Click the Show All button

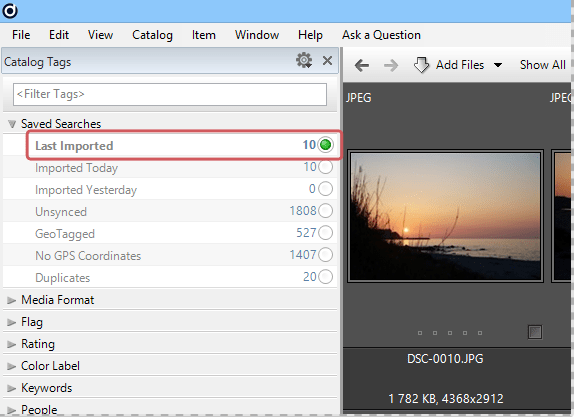(x=542, y=65)
